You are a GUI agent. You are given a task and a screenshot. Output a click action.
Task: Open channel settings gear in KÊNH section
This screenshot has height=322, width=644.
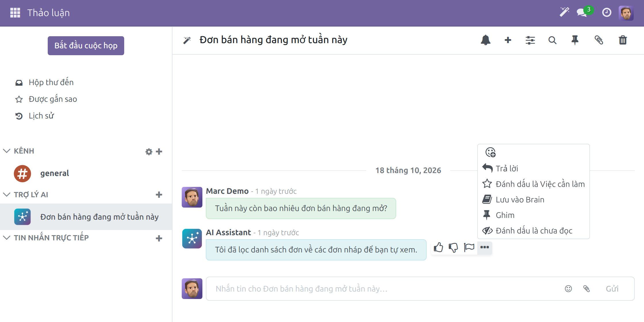pos(149,152)
